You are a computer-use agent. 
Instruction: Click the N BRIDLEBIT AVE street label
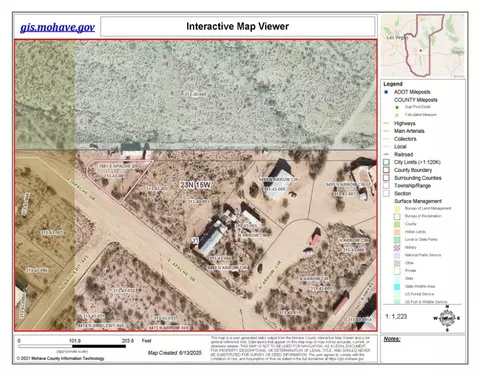pos(75,273)
